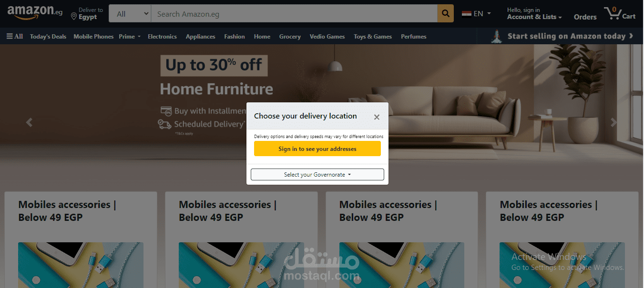644x288 pixels.
Task: Click the Amazon.eg logo
Action: tap(35, 13)
